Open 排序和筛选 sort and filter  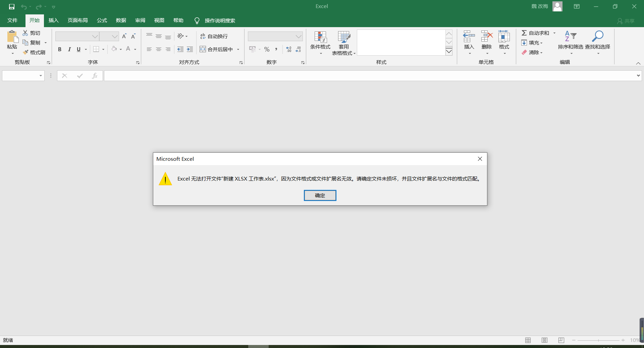[x=571, y=42]
